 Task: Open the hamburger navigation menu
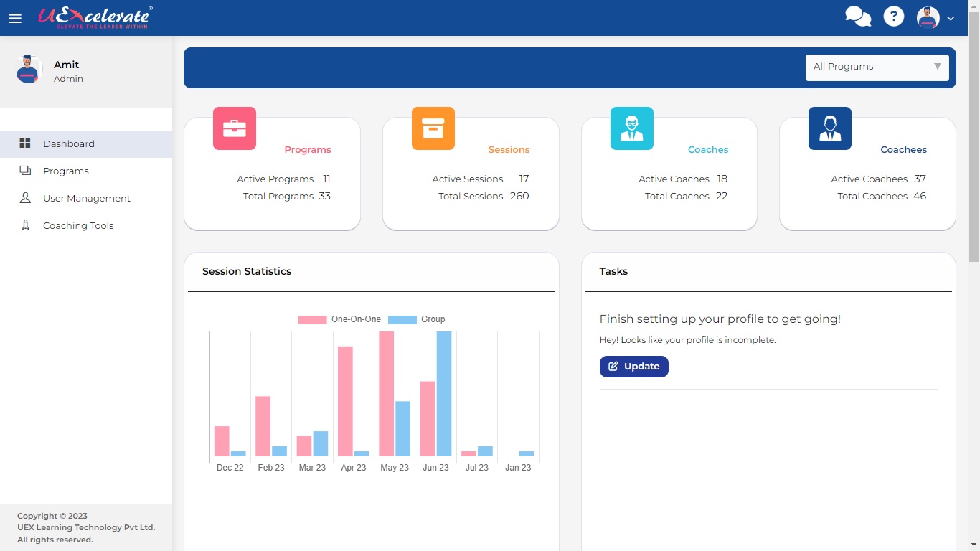pos(15,18)
